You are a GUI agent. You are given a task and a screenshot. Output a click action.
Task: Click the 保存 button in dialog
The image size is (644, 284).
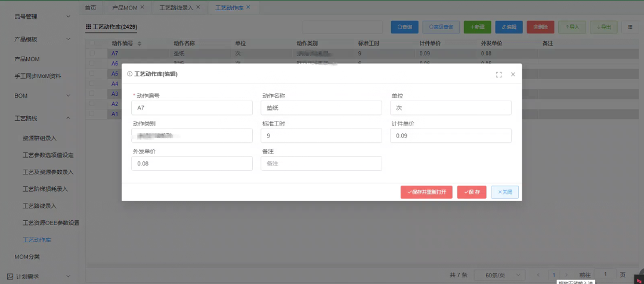tap(472, 192)
